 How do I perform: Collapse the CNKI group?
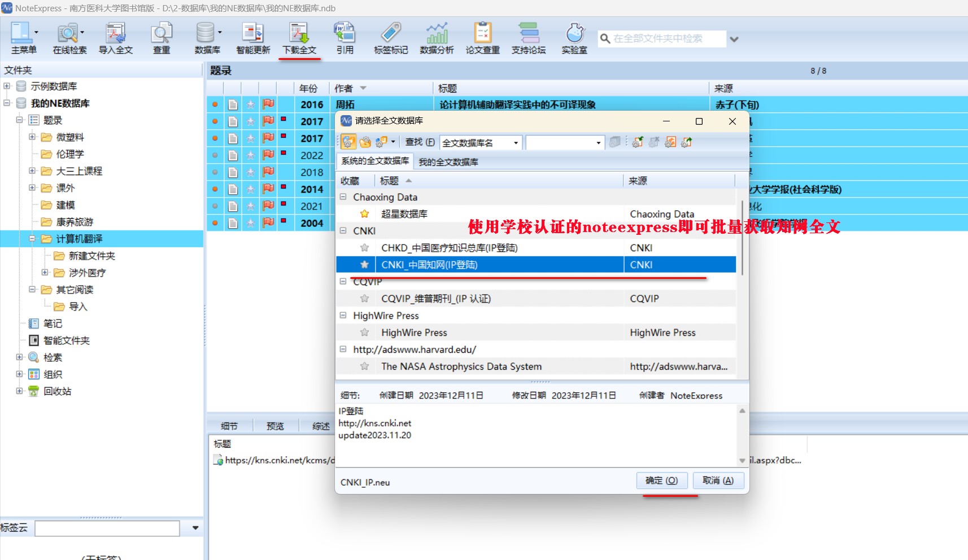pos(343,231)
